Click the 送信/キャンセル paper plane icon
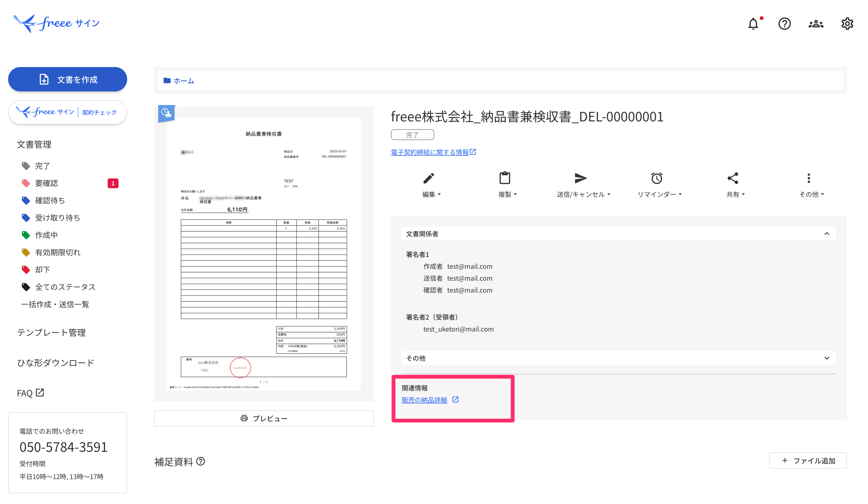The width and height of the screenshot is (868, 504). (x=581, y=178)
